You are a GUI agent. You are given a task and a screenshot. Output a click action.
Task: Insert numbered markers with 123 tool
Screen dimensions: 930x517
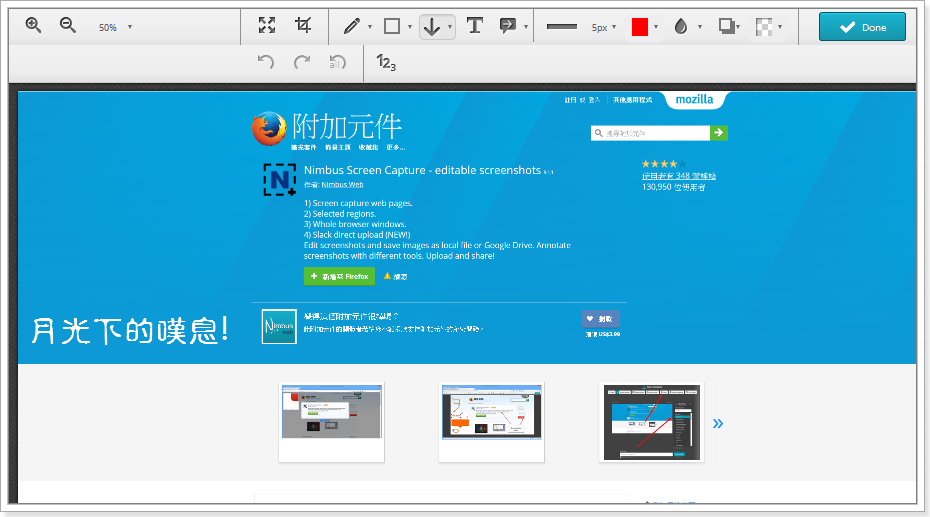pos(386,62)
